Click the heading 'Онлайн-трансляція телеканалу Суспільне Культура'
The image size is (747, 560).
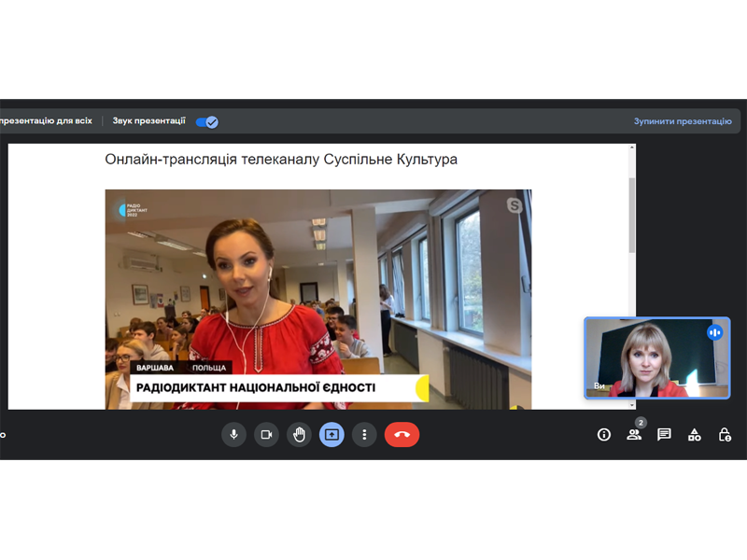point(281,159)
